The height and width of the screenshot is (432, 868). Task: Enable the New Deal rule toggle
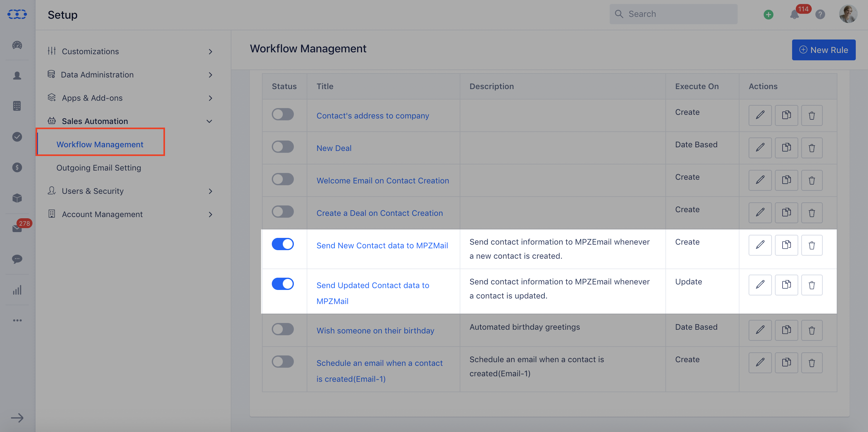(x=283, y=147)
